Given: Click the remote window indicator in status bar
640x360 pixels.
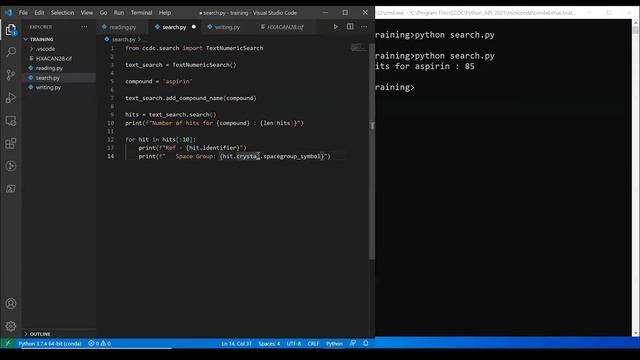Looking at the screenshot, I should tap(7, 344).
